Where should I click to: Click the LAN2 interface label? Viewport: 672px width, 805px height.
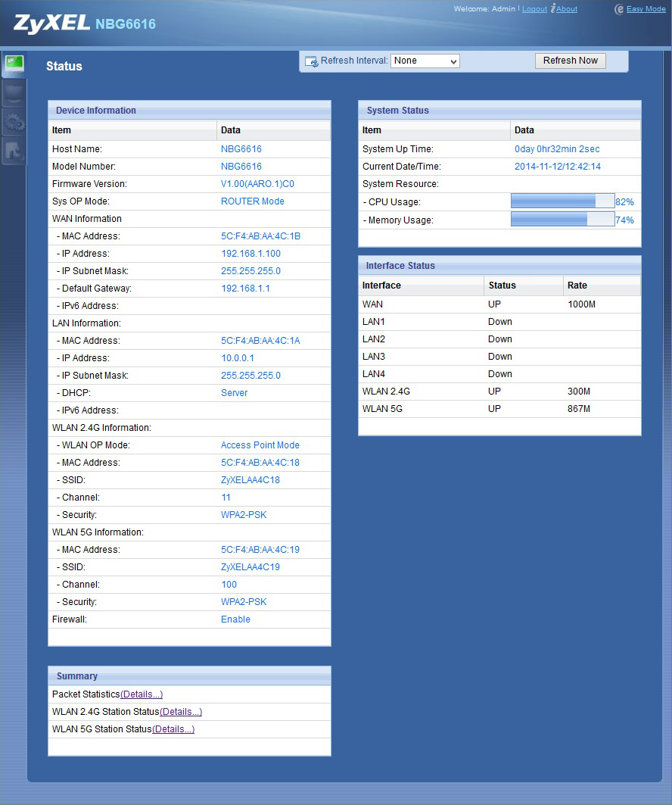(x=373, y=339)
